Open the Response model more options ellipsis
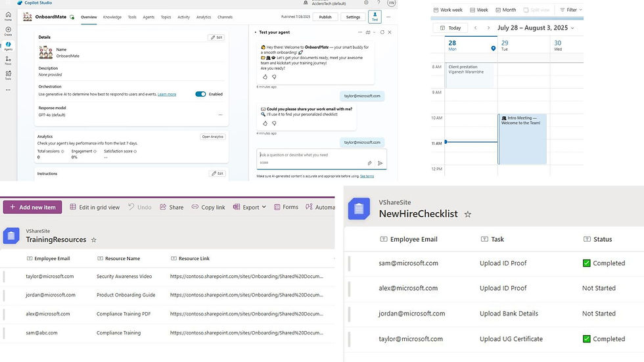This screenshot has width=644, height=362. tap(221, 115)
